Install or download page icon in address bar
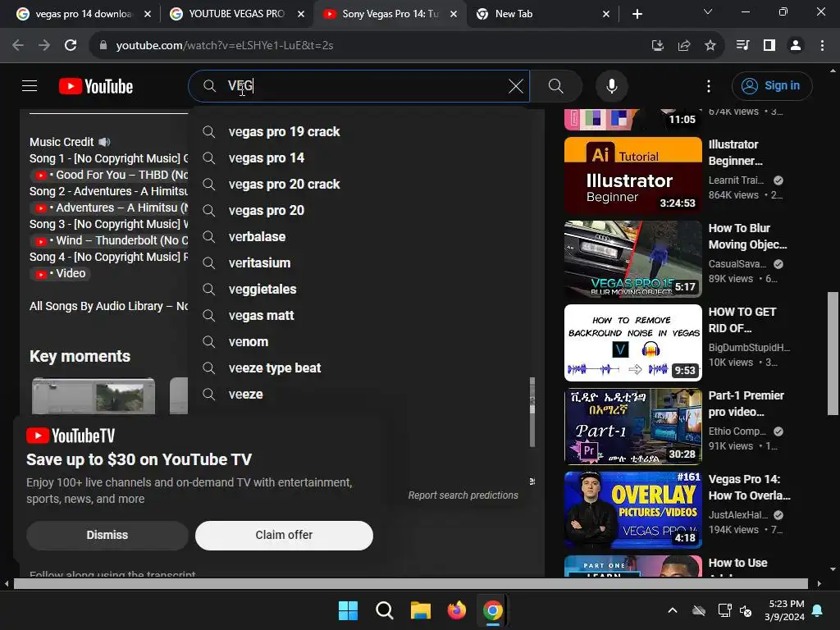 click(x=657, y=46)
